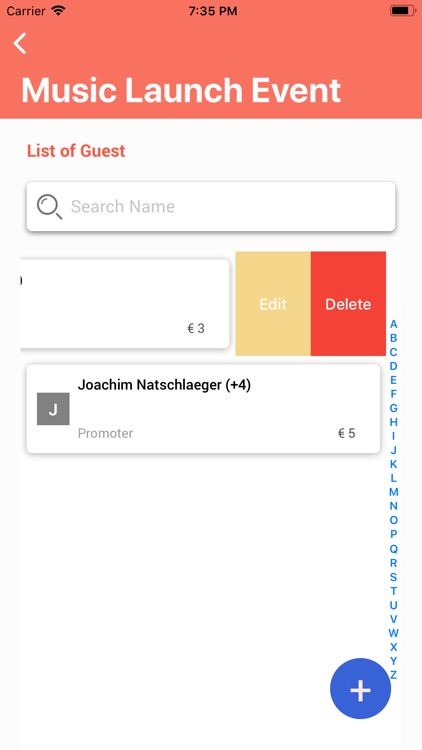
Task: Go back using the header back arrow
Action: [20, 44]
